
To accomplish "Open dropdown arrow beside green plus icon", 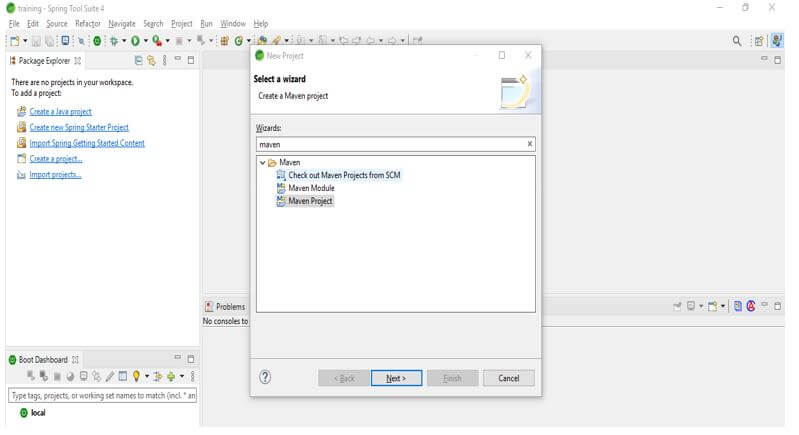I will point(181,376).
